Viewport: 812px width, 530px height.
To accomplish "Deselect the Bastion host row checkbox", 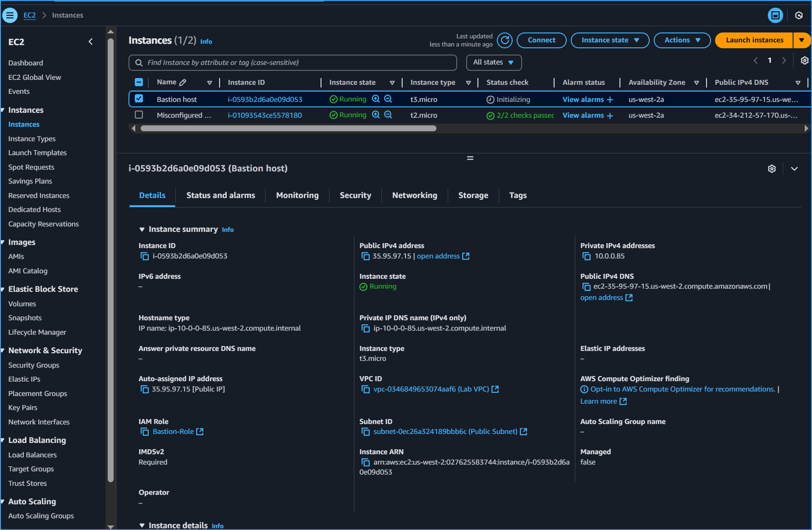I will click(x=139, y=99).
